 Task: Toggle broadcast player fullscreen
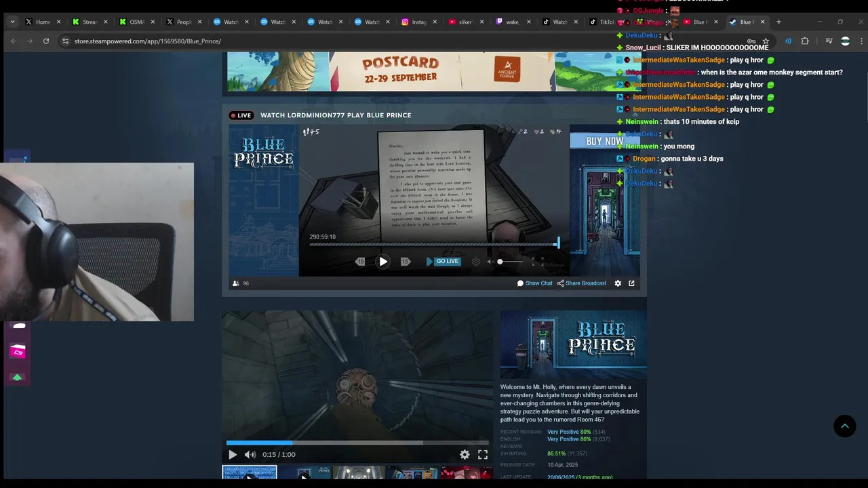pyautogui.click(x=538, y=262)
